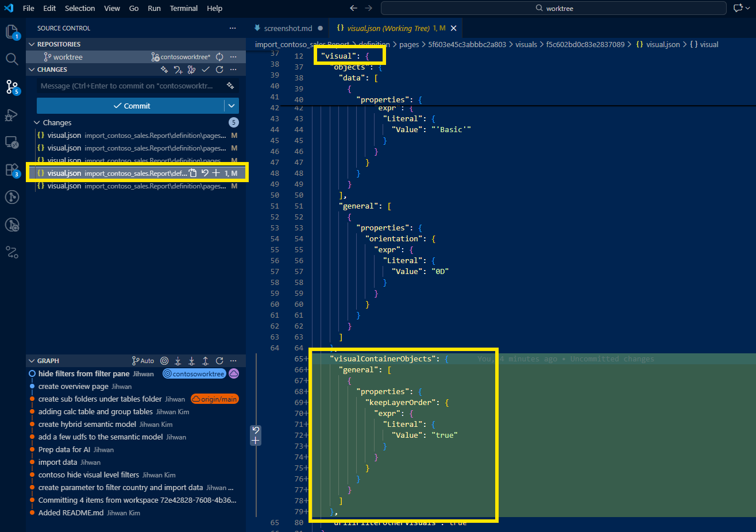Open the Selection menu
Image resolution: width=756 pixels, height=532 pixels.
[80, 8]
